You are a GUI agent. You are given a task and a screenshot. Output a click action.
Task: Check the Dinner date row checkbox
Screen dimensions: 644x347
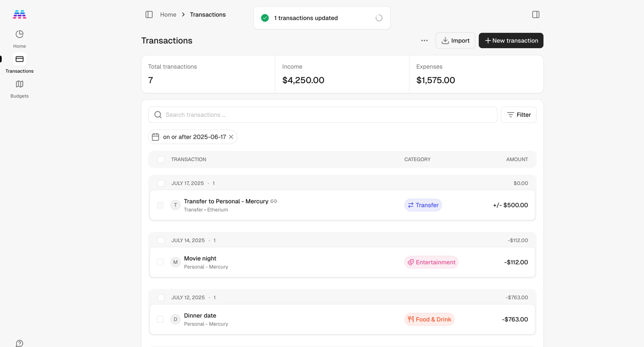tap(160, 319)
